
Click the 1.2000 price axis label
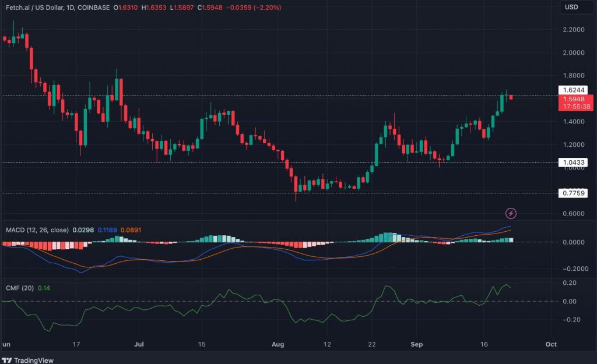[x=574, y=145]
